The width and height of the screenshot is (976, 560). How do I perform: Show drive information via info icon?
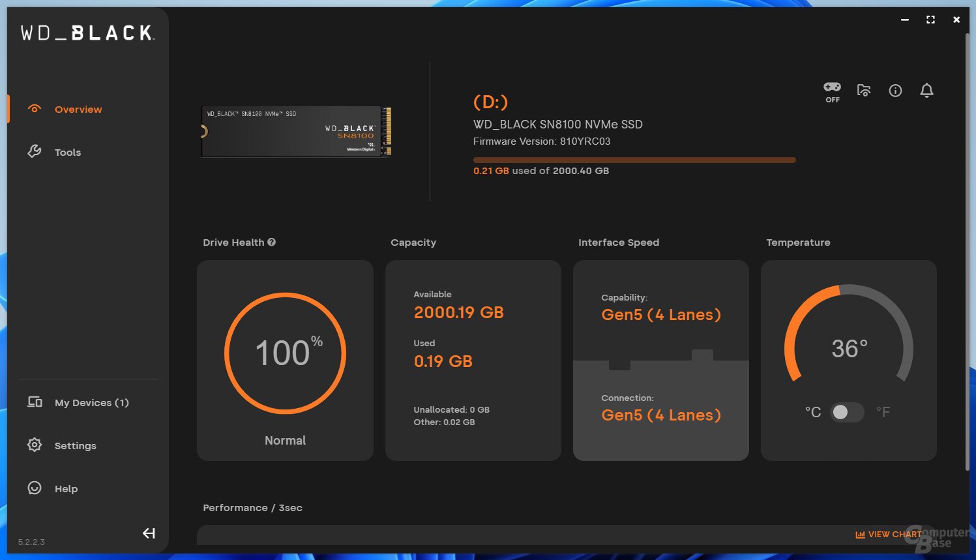(x=896, y=91)
